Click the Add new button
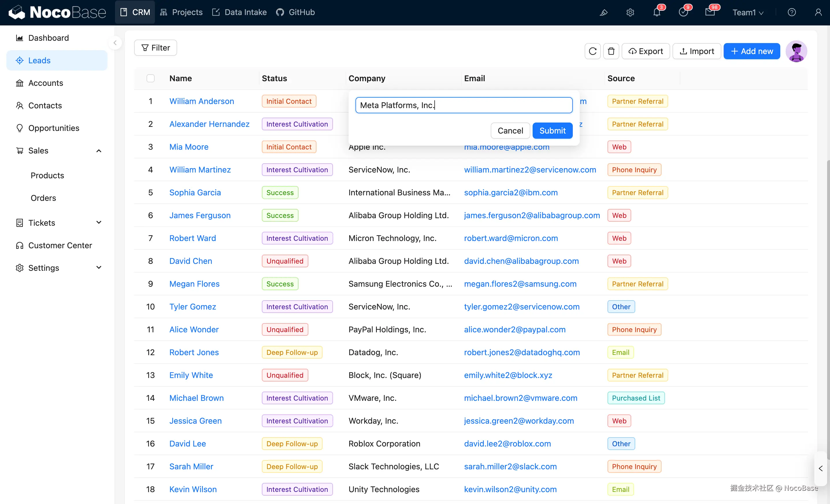 coord(752,51)
